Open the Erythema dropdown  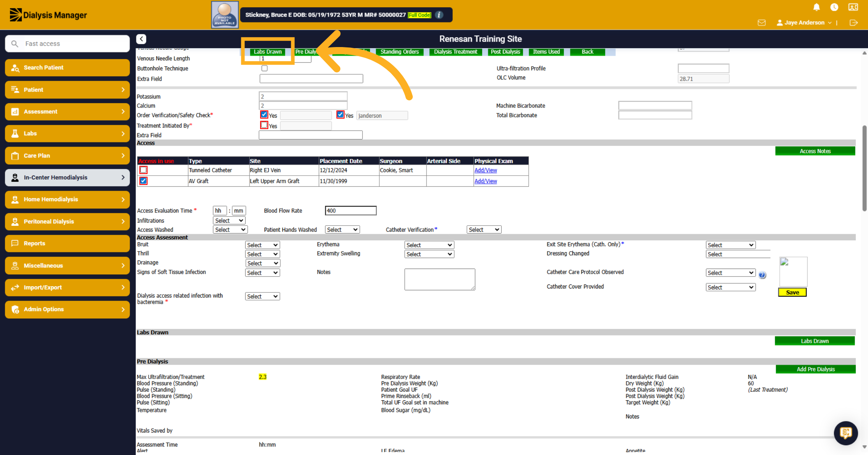tap(429, 245)
